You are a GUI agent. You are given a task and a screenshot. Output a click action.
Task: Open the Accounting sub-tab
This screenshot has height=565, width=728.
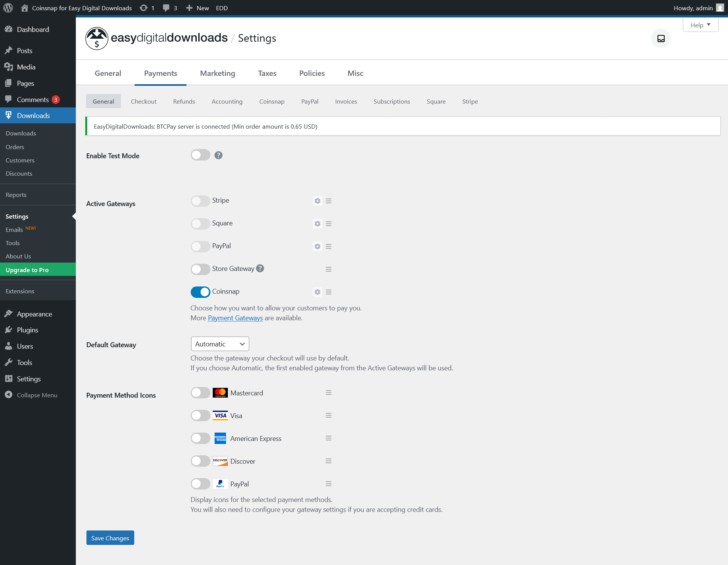click(x=227, y=101)
